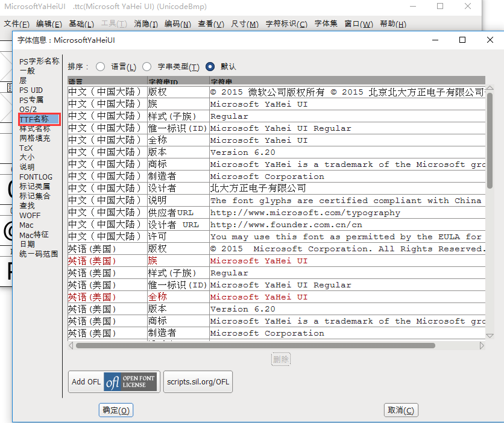Open the TeX section

(26, 148)
